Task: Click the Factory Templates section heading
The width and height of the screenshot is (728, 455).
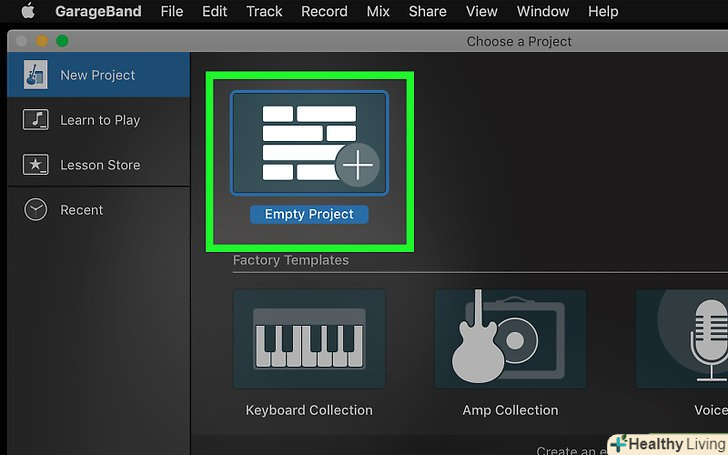Action: point(291,260)
